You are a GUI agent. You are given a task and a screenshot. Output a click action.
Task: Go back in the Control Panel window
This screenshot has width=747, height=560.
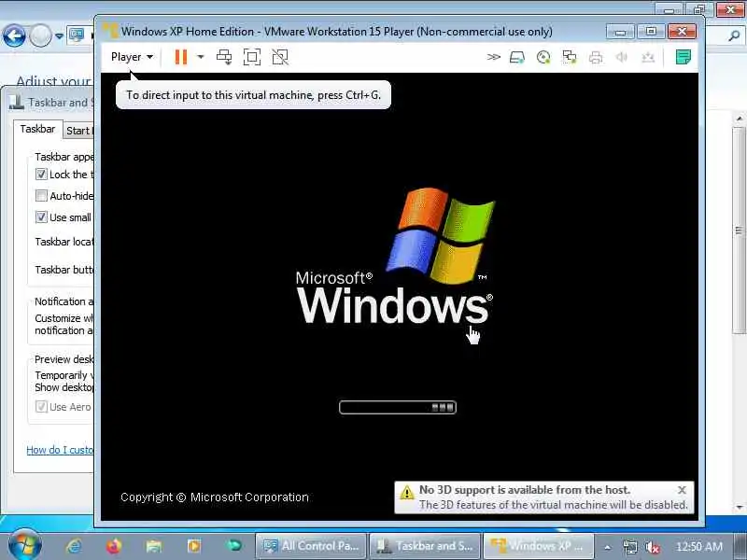coord(14,35)
